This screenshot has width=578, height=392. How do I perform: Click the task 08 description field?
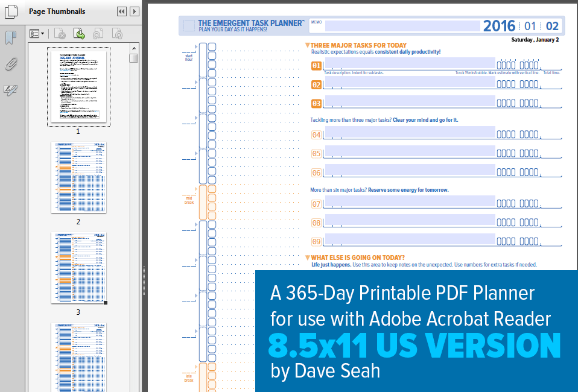coord(410,220)
